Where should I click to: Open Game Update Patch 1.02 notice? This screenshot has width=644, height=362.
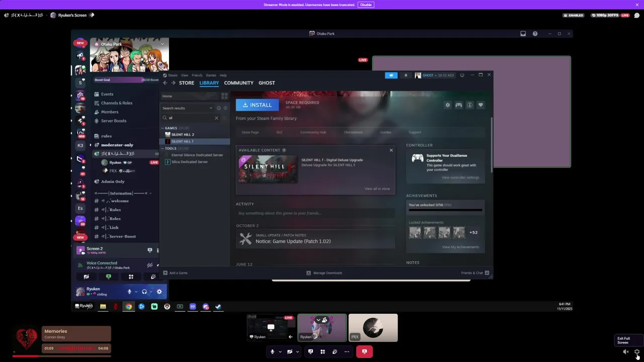click(x=315, y=239)
